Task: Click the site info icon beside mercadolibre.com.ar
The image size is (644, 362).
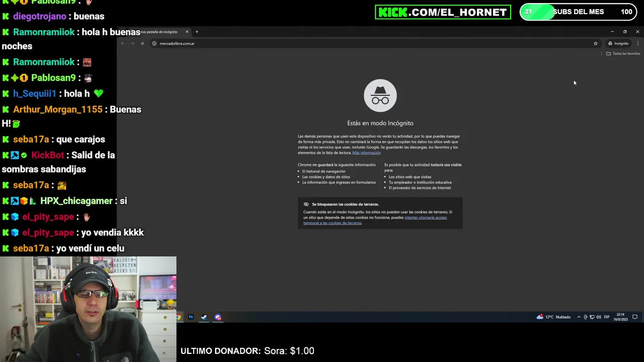Action: tap(154, 43)
